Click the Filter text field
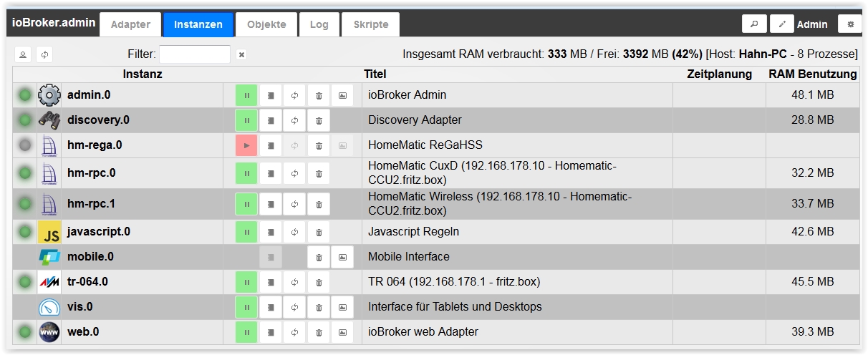The width and height of the screenshot is (868, 355). 195,54
